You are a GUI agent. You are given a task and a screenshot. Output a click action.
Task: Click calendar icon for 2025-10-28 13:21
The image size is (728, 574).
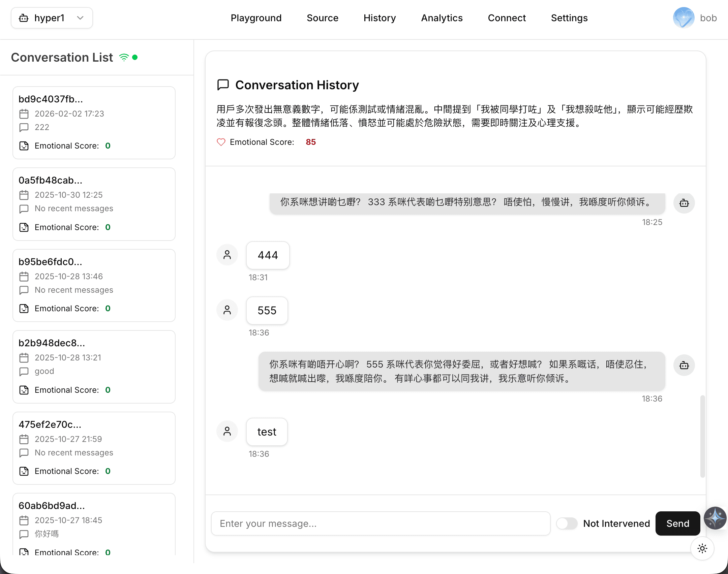point(24,358)
